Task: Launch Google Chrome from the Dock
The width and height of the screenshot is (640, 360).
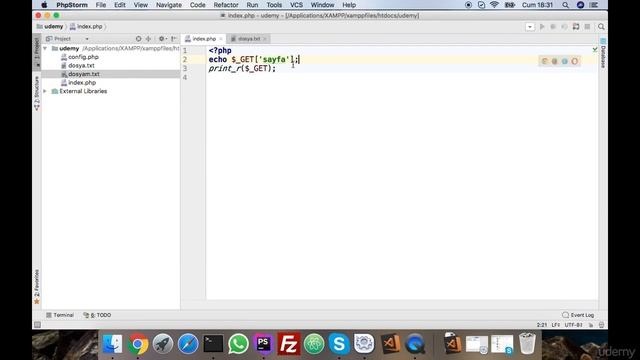Action: click(138, 344)
